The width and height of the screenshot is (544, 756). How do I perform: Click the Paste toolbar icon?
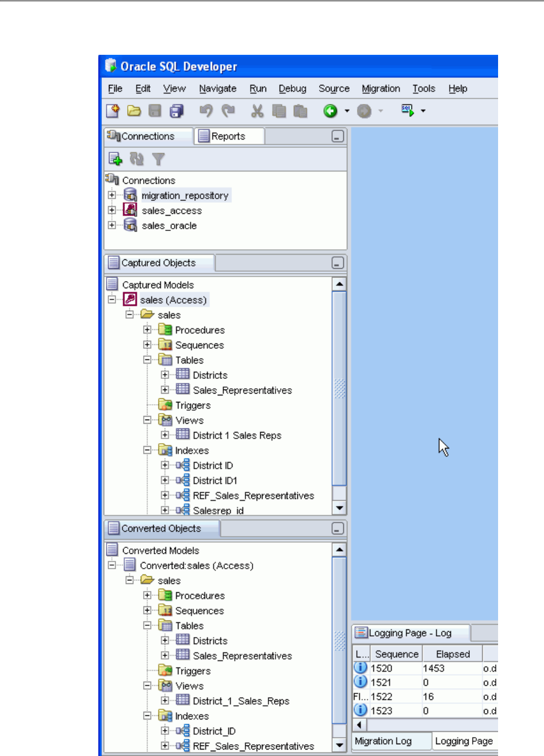click(x=300, y=110)
